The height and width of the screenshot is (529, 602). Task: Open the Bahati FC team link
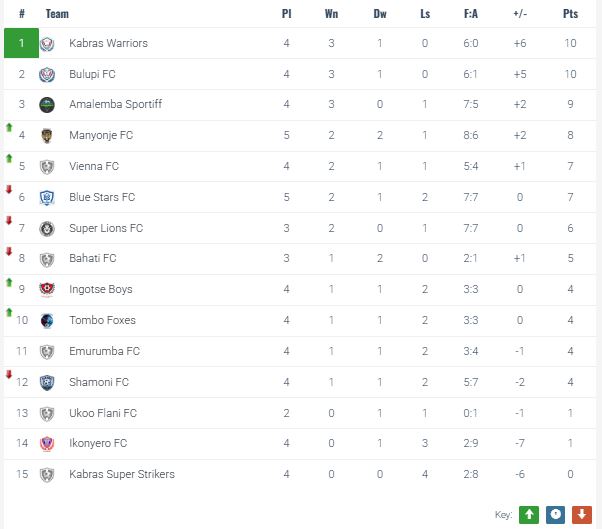(x=93, y=259)
